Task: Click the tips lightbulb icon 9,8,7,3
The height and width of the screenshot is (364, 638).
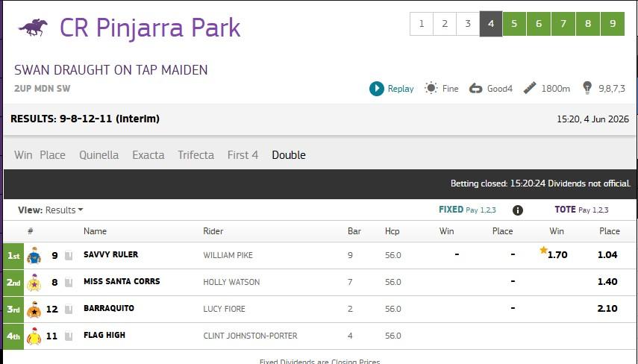Action: click(x=587, y=88)
